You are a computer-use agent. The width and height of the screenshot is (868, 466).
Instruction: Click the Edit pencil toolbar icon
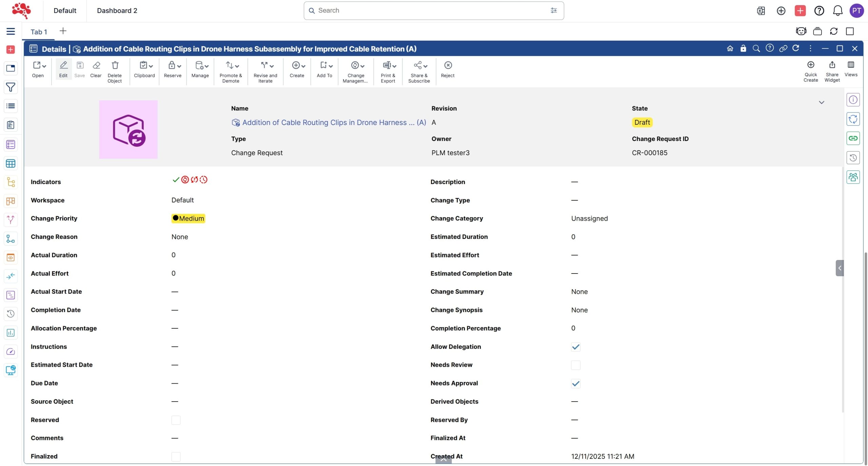click(x=63, y=65)
